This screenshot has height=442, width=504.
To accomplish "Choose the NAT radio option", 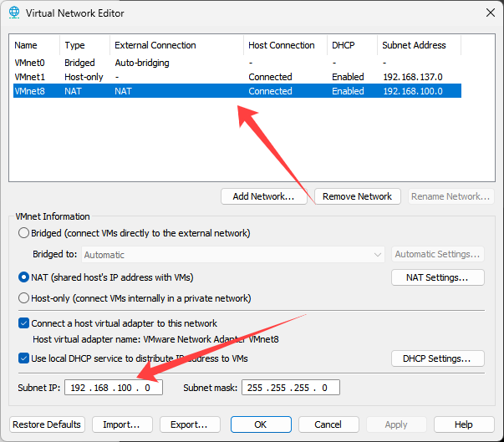I will [x=23, y=277].
